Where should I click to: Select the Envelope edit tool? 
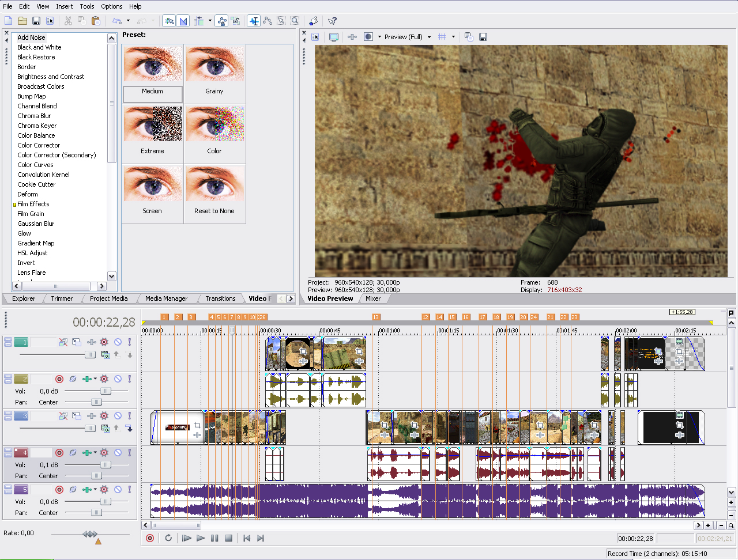pyautogui.click(x=268, y=21)
